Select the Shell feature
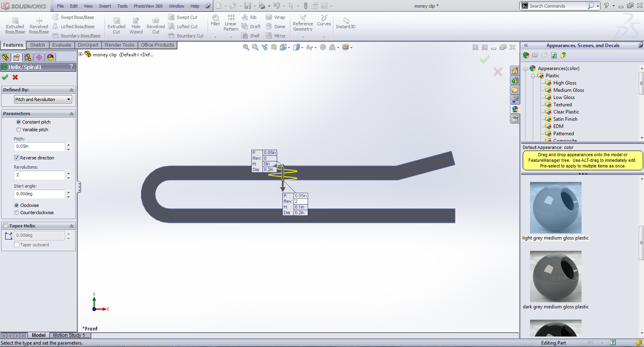Image resolution: width=644 pixels, height=347 pixels. point(250,36)
